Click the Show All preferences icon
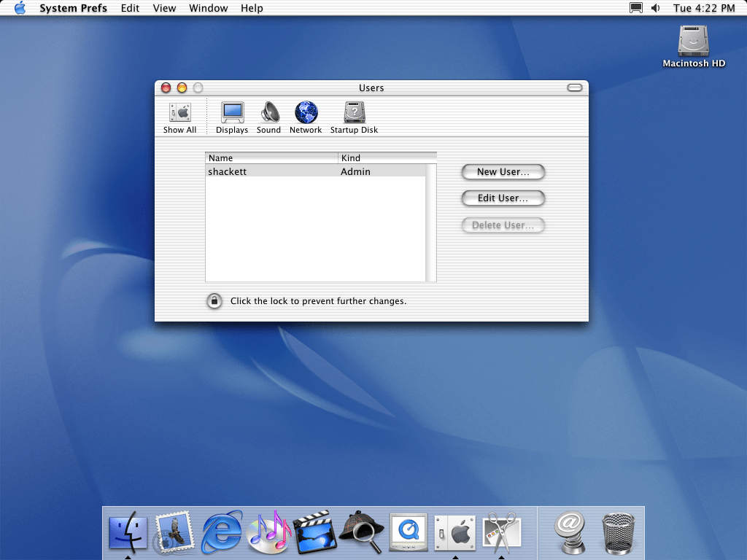Viewport: 747px width, 560px height. tap(179, 117)
